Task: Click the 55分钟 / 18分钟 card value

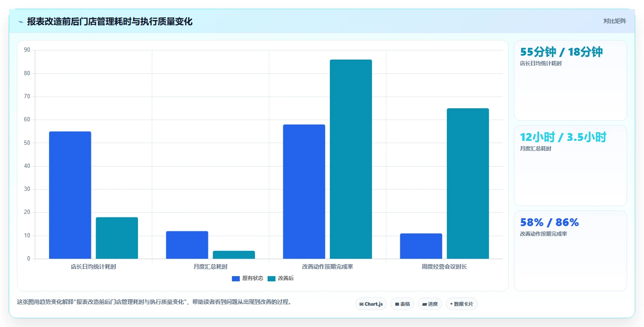Action: (561, 52)
